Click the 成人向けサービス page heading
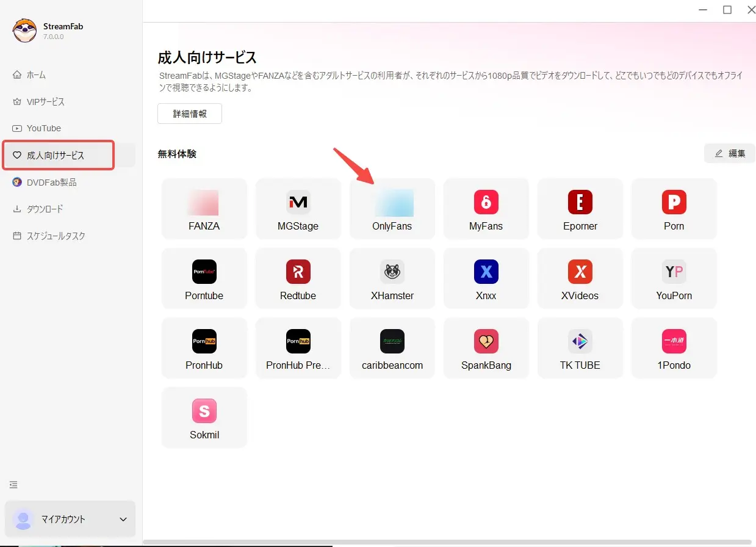756x547 pixels. pyautogui.click(x=207, y=57)
